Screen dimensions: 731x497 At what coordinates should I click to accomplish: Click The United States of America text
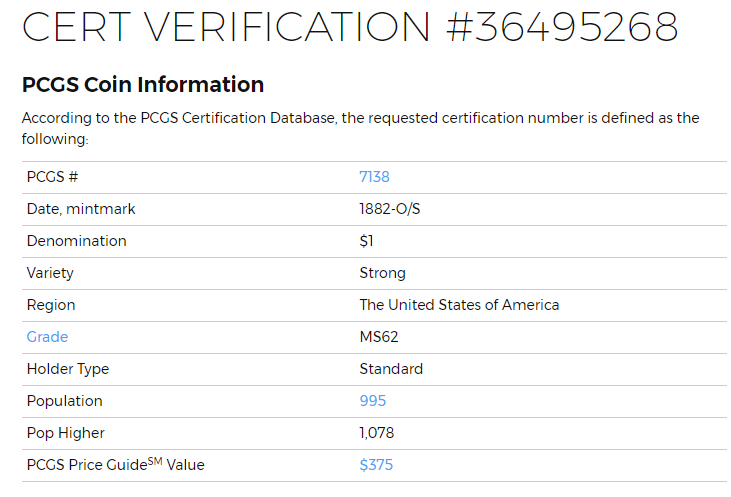click(459, 305)
